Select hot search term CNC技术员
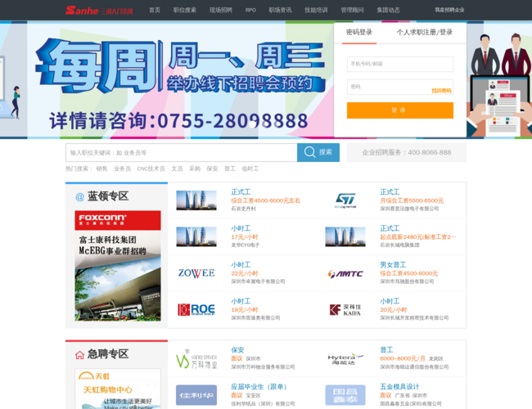532x409 pixels. pos(151,169)
